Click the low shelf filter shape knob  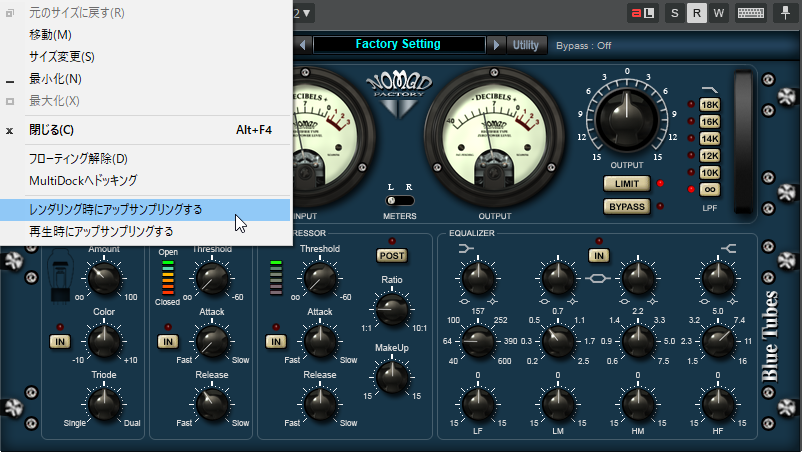point(478,278)
